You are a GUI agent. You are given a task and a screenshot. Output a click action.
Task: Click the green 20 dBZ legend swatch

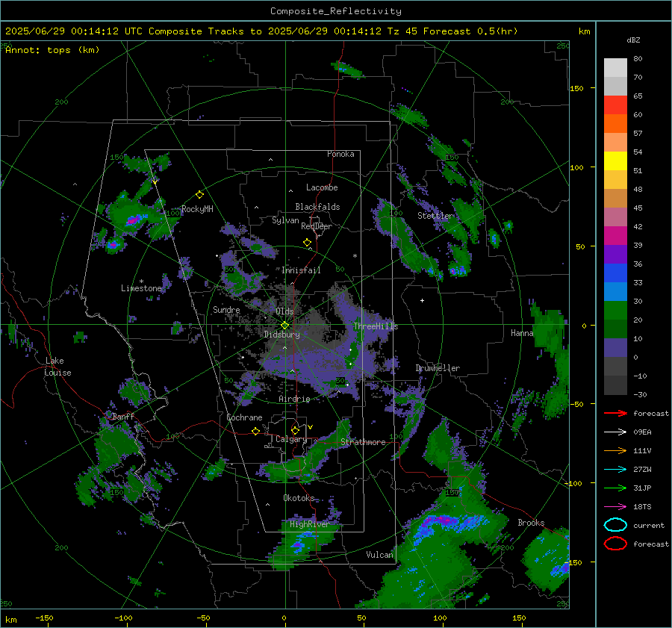point(615,310)
